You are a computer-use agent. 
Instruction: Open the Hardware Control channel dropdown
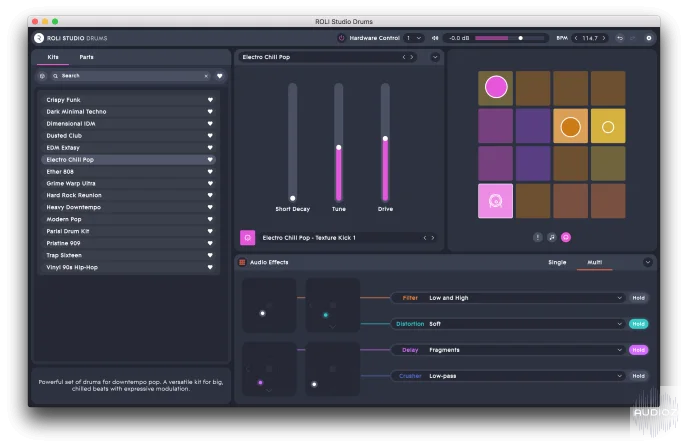[x=413, y=38]
